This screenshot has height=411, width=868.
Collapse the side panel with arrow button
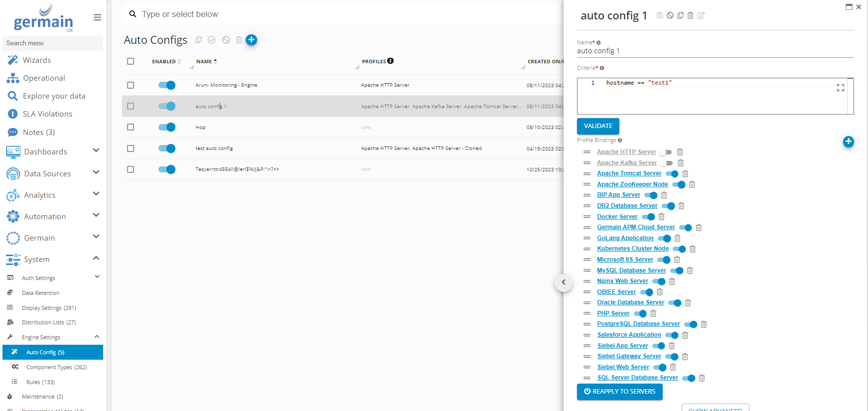pos(564,282)
